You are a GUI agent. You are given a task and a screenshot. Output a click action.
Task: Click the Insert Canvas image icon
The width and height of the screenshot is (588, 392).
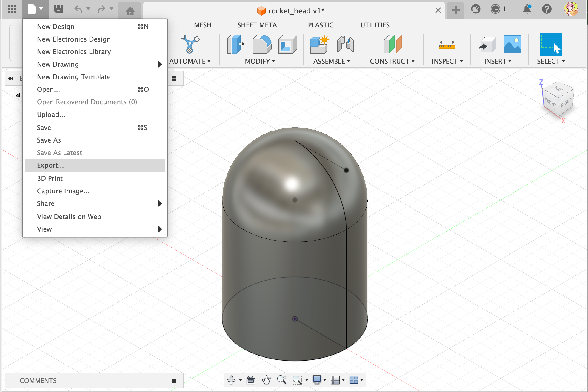512,44
